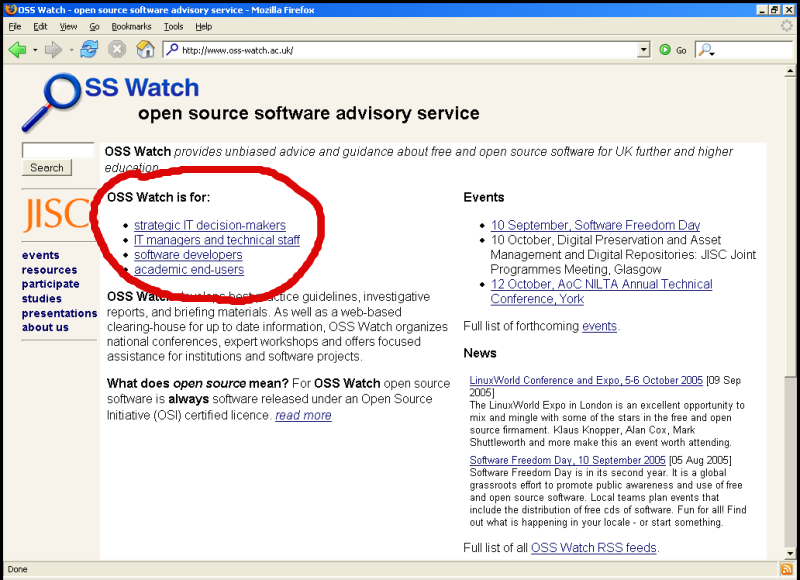The image size is (800, 580).
Task: Click the search engine magnifier icon
Action: [706, 50]
